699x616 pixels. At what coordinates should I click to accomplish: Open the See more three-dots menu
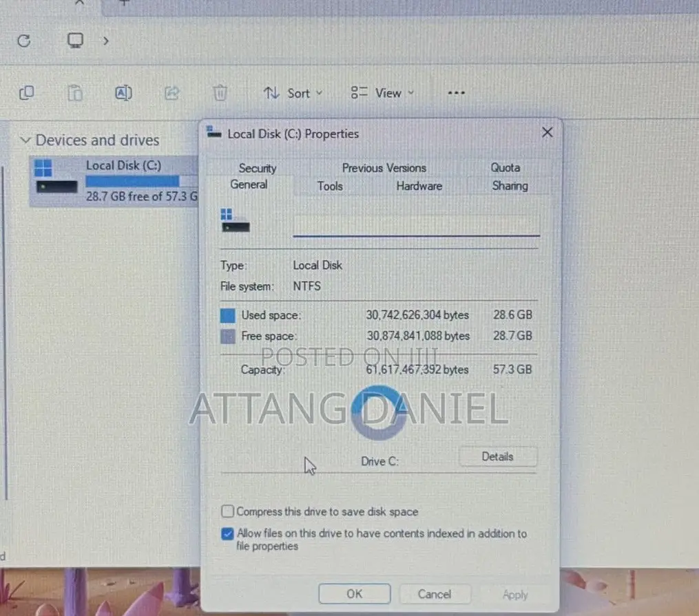point(456,93)
